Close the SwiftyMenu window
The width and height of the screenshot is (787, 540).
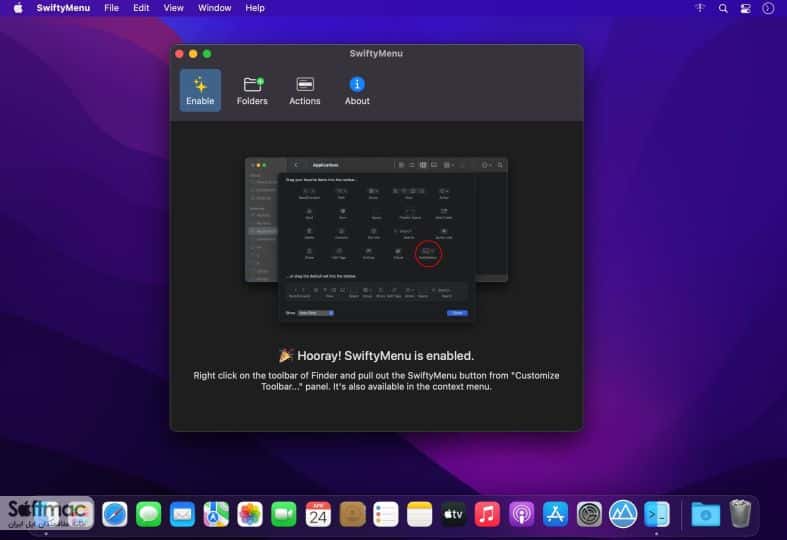click(x=180, y=54)
